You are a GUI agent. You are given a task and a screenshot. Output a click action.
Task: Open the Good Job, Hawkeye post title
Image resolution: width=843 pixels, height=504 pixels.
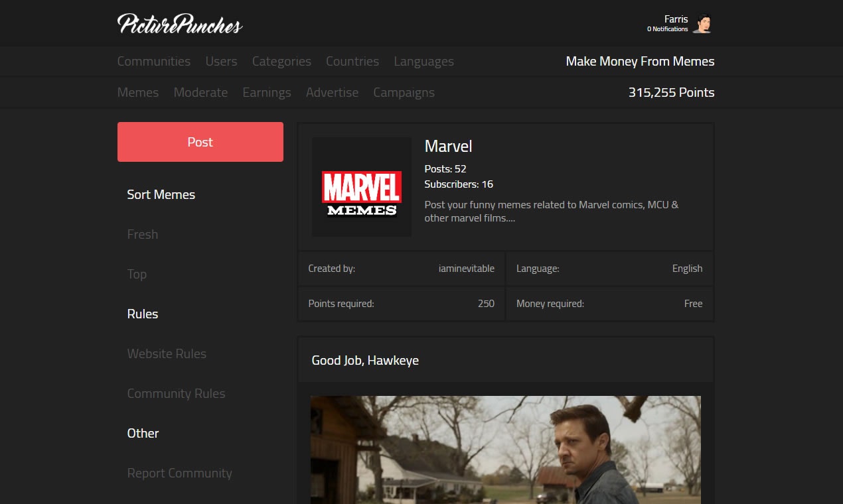point(365,361)
